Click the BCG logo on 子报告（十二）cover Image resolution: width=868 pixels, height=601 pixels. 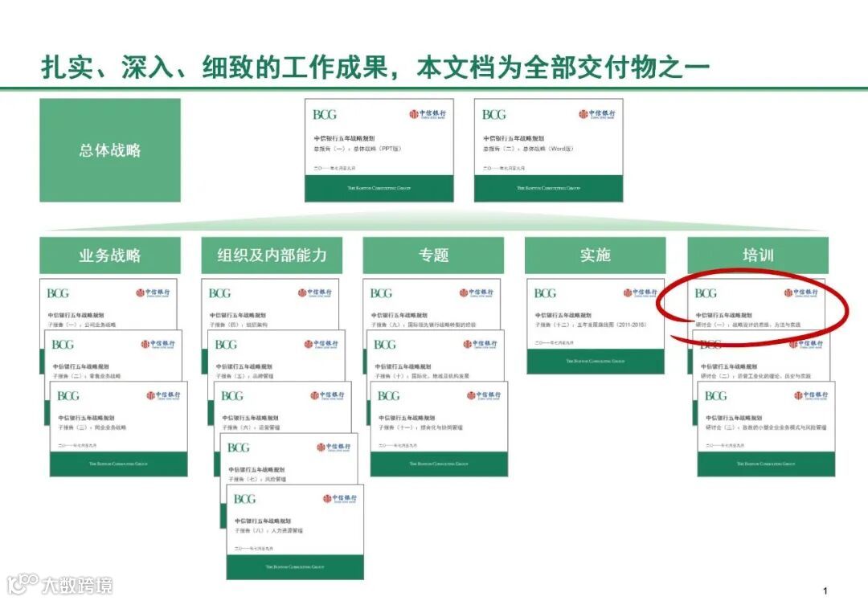[x=545, y=293]
